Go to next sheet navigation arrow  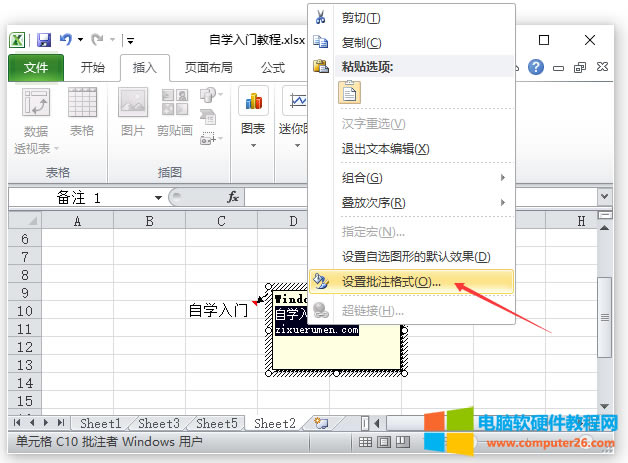point(46,423)
